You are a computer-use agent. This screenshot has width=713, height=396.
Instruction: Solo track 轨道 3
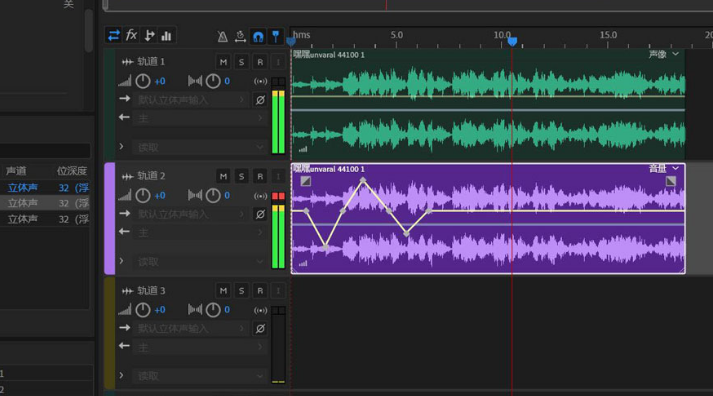(x=241, y=291)
